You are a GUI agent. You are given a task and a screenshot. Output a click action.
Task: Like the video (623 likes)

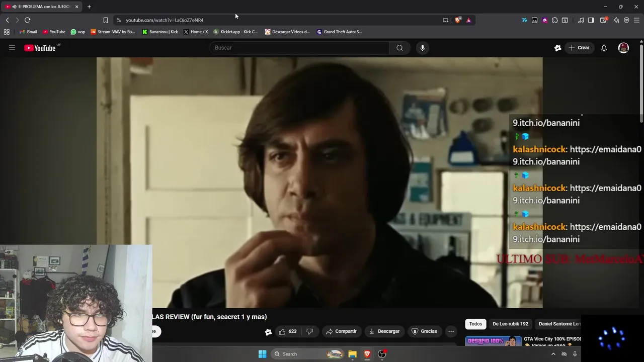[287, 331]
